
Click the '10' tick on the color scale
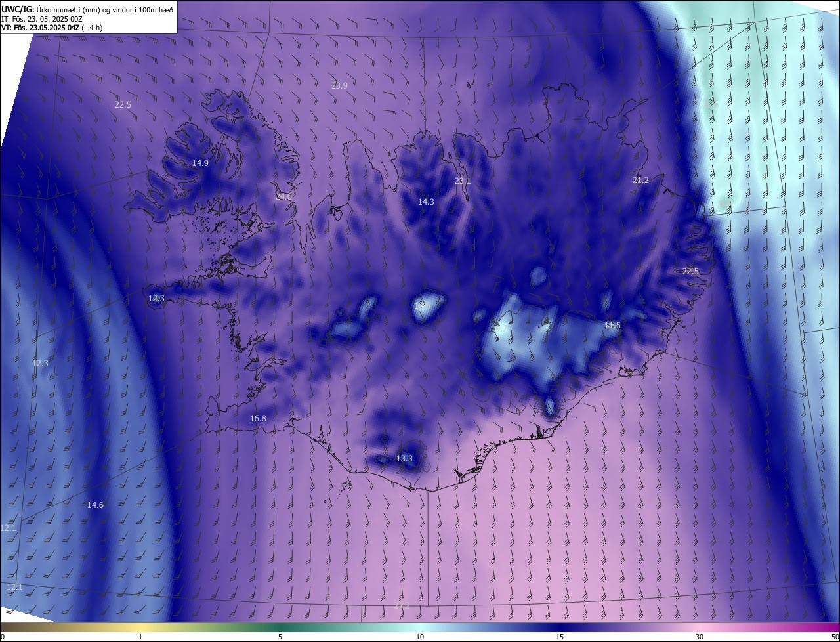[x=420, y=637]
